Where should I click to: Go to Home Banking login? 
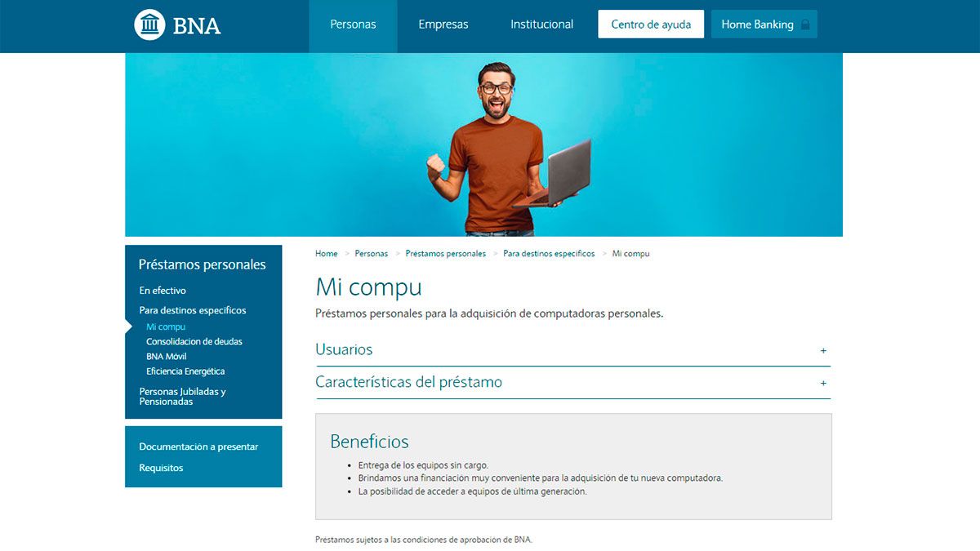764,24
